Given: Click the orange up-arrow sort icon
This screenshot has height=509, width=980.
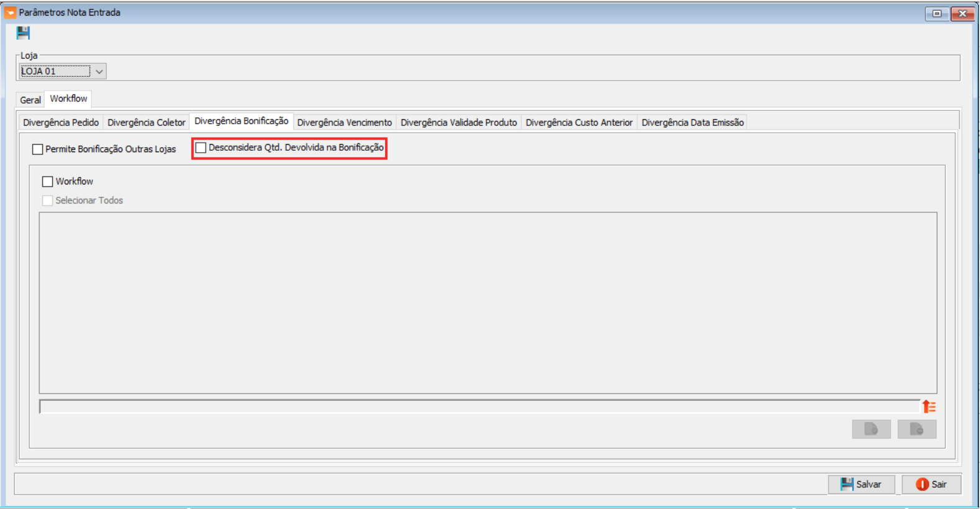Looking at the screenshot, I should (928, 407).
